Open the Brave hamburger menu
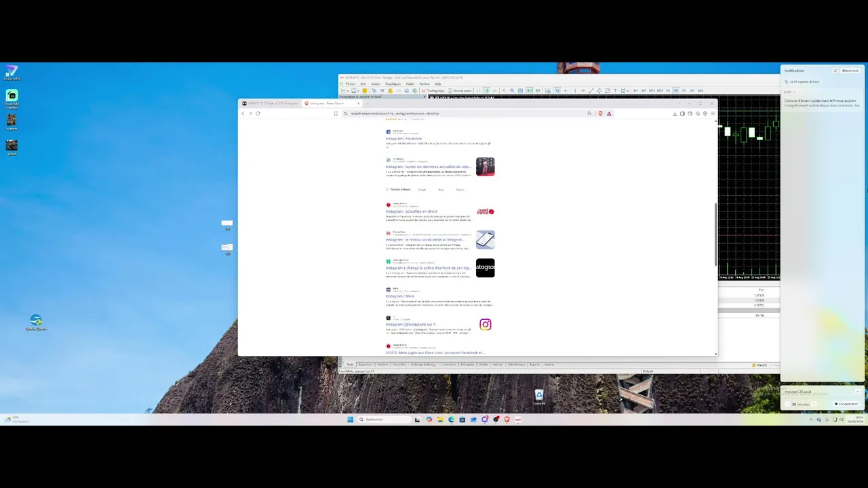 tap(713, 113)
